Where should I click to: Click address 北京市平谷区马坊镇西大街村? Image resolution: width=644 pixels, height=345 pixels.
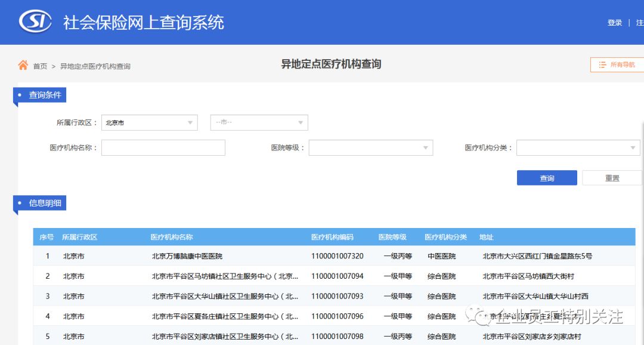point(528,276)
